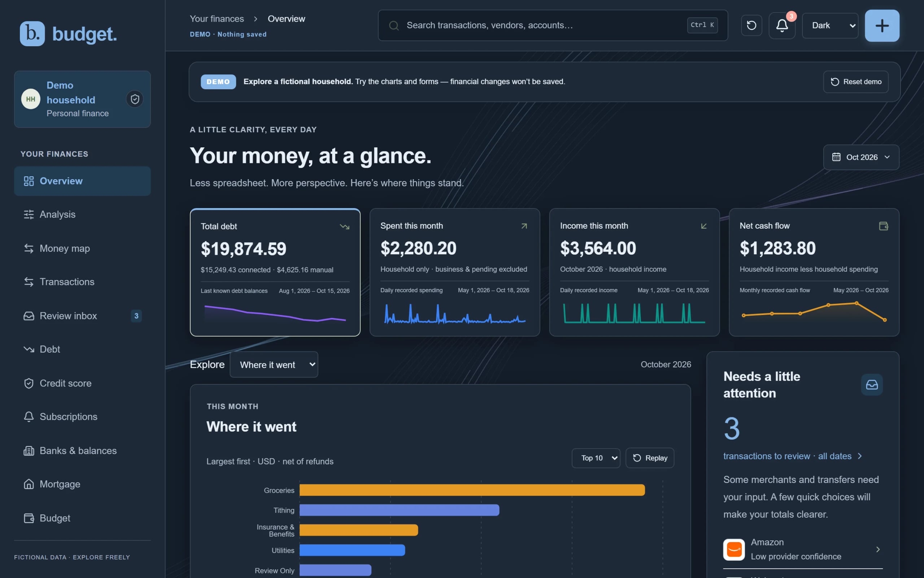This screenshot has height=578, width=924.
Task: Go to Debt in the sidebar
Action: click(x=82, y=349)
